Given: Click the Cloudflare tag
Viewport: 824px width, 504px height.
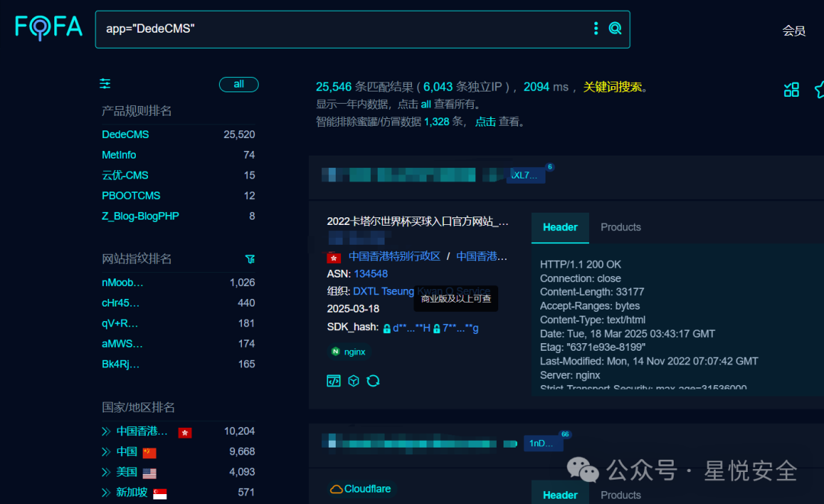Looking at the screenshot, I should (x=361, y=490).
